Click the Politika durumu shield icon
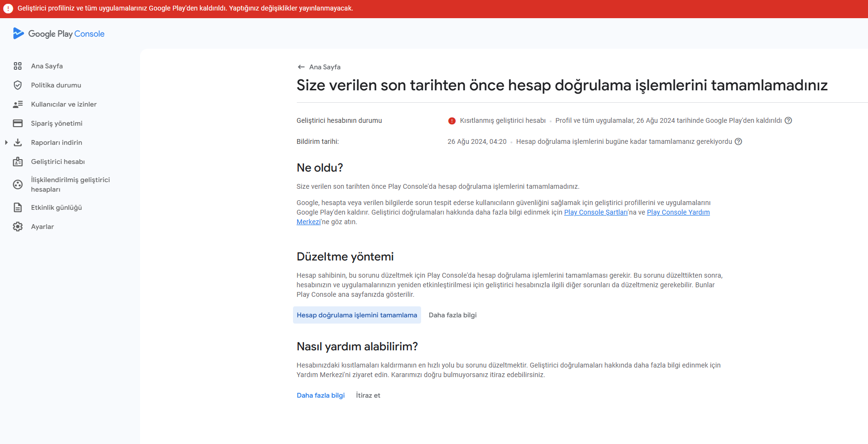 [18, 85]
